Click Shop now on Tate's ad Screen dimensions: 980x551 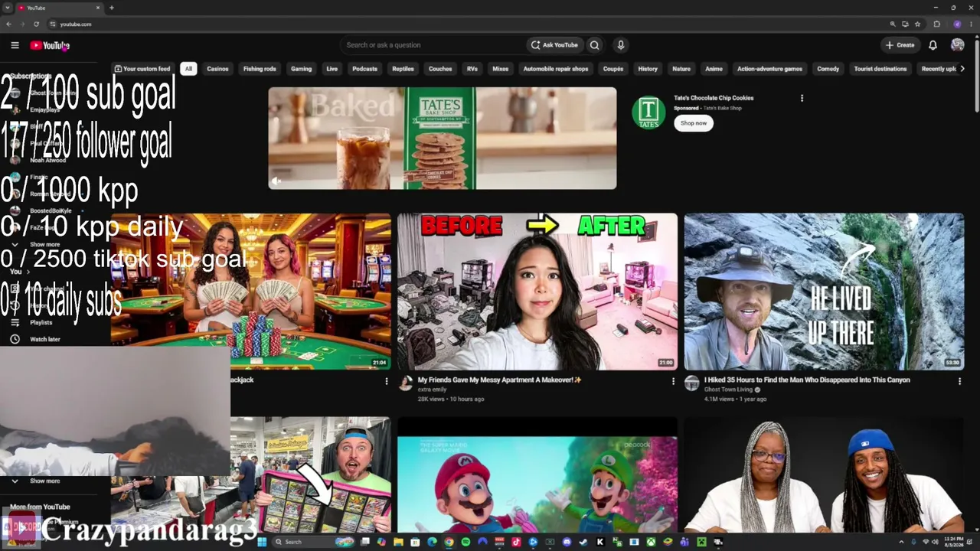pyautogui.click(x=694, y=123)
